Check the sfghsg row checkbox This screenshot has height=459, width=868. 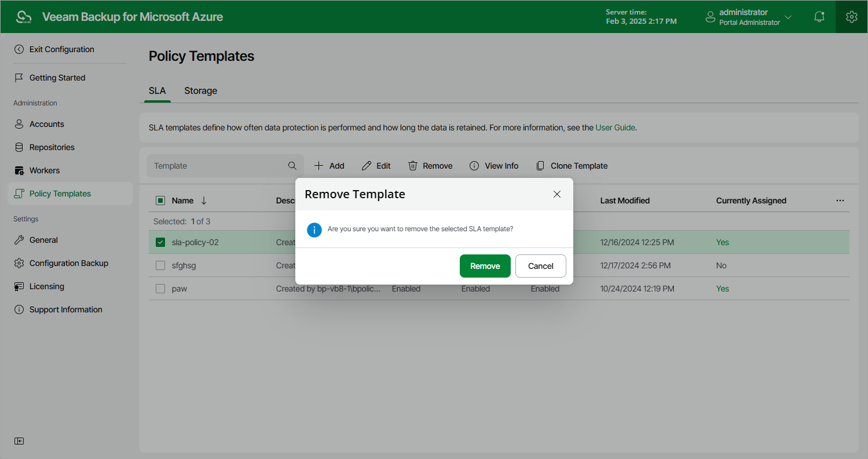click(160, 265)
